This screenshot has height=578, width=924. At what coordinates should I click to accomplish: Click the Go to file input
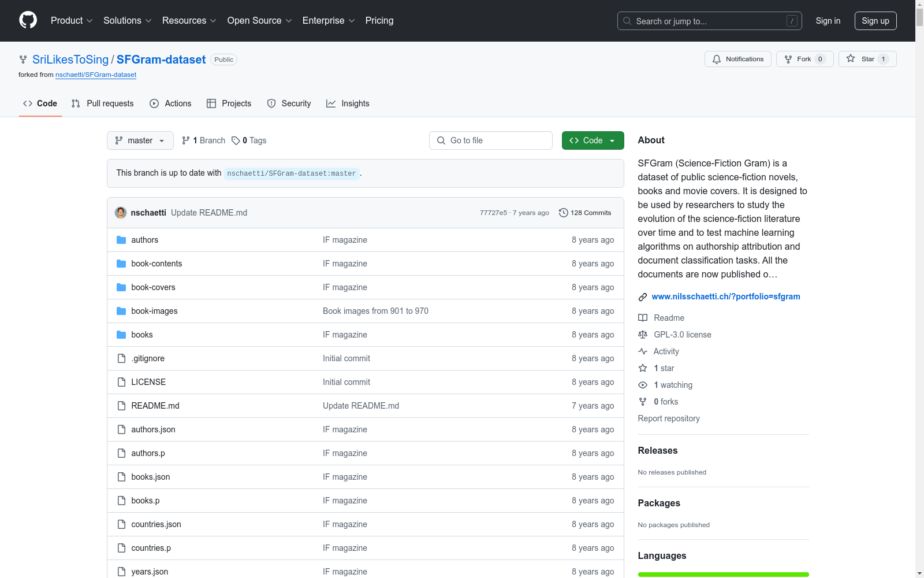click(x=491, y=140)
